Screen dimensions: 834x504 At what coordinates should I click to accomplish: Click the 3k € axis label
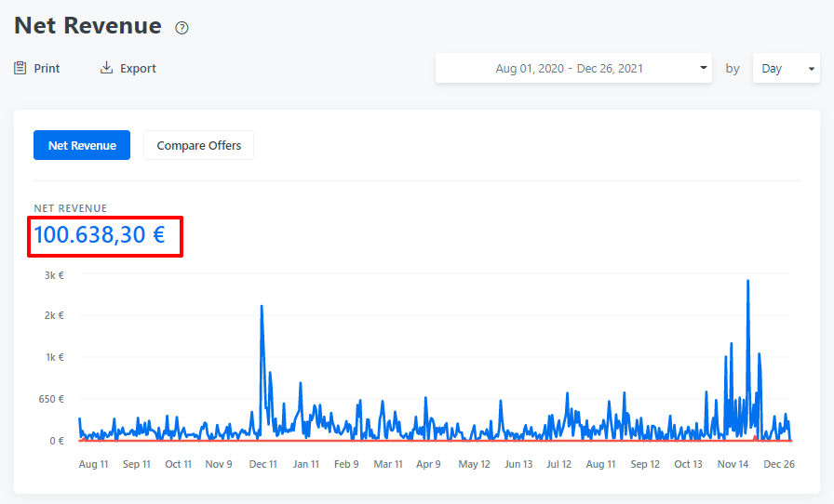click(54, 275)
